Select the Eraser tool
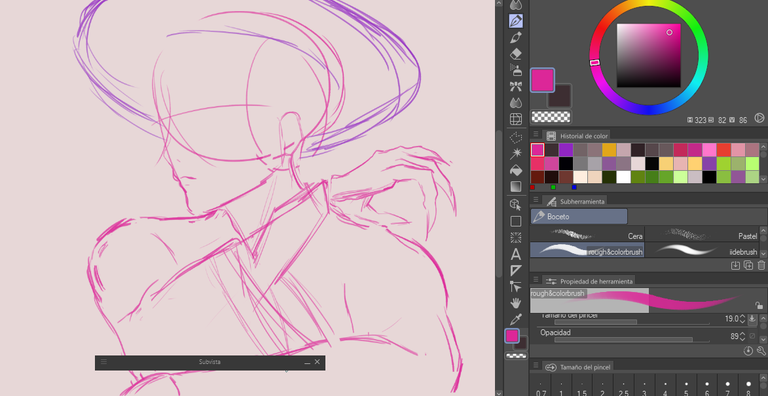The image size is (768, 396). [x=515, y=53]
